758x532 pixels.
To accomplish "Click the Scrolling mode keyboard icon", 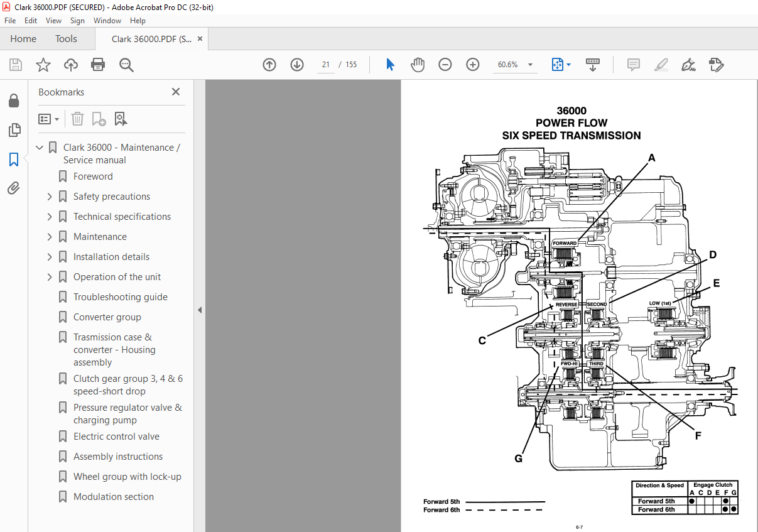I will 593,65.
